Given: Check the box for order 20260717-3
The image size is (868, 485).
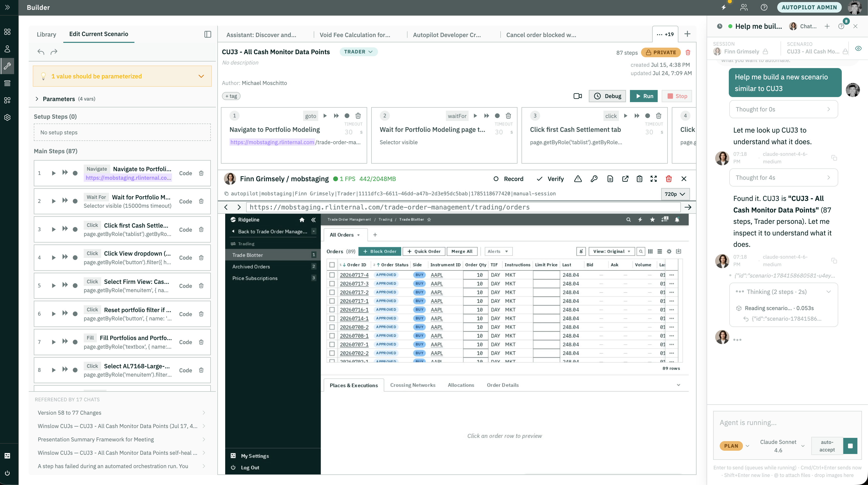Looking at the screenshot, I should tap(332, 284).
